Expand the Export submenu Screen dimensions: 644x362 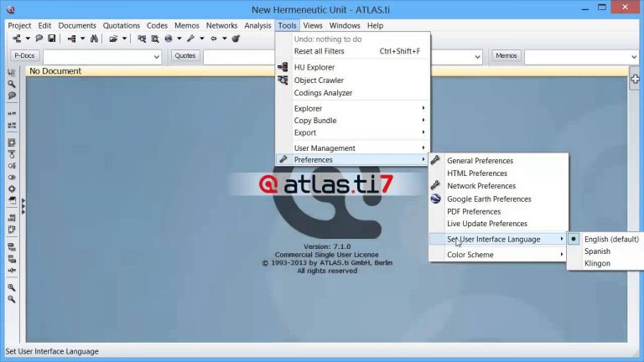click(x=352, y=132)
